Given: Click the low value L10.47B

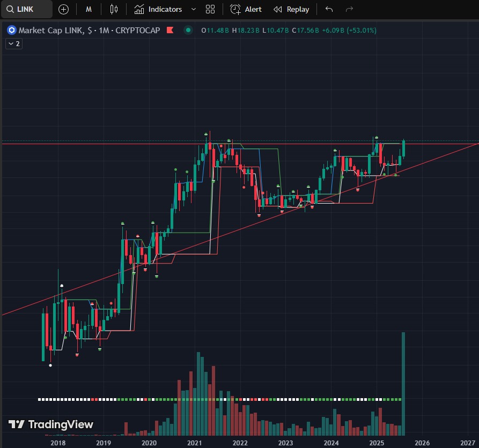Looking at the screenshot, I should click(275, 30).
